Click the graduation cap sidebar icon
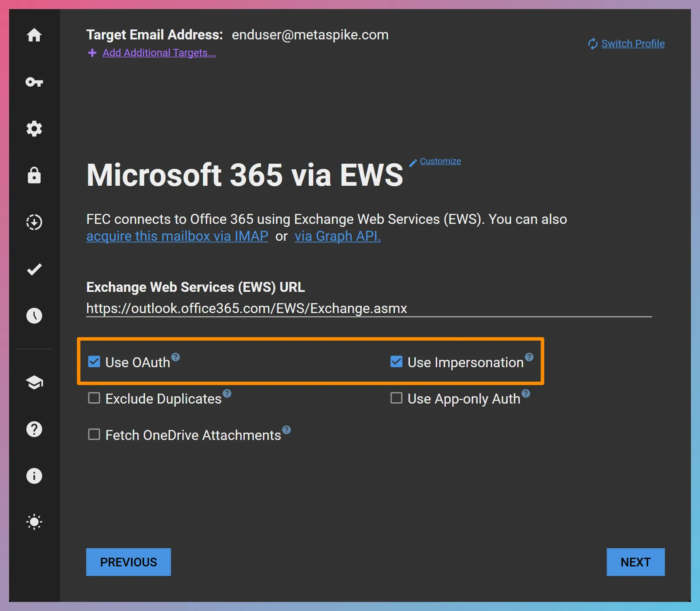The image size is (700, 611). [x=34, y=382]
